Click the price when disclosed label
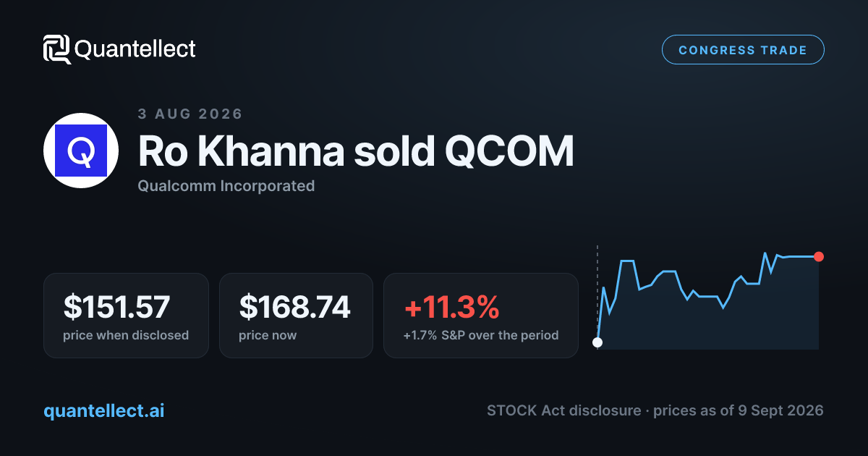 (126, 335)
